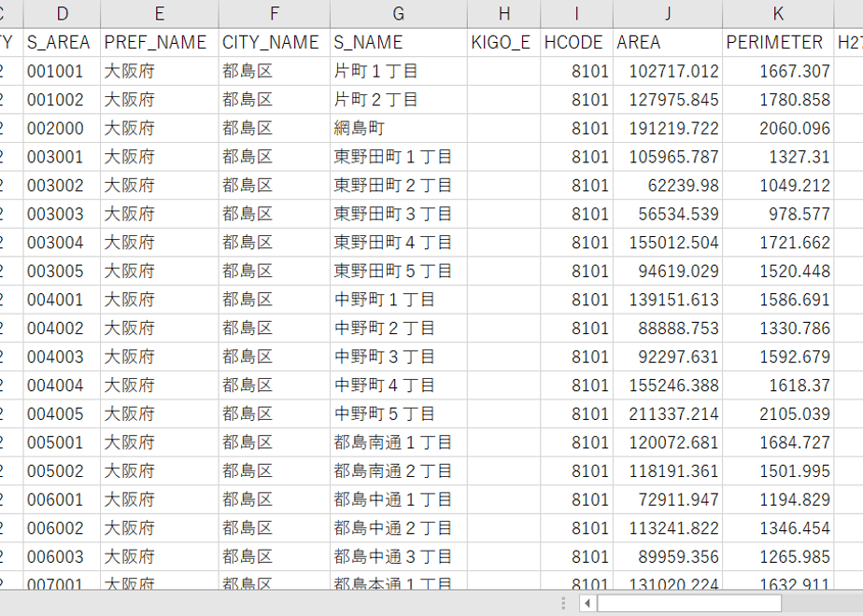The height and width of the screenshot is (616, 863).
Task: Select the cell with area 102717.012
Action: [668, 71]
